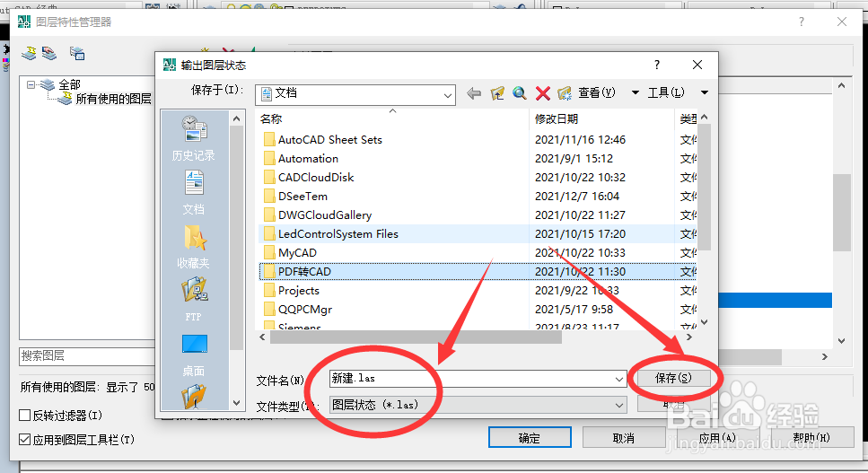Toggle the 反转过滤器 checkbox
Screen dimensions: 868x473
pyautogui.click(x=25, y=415)
